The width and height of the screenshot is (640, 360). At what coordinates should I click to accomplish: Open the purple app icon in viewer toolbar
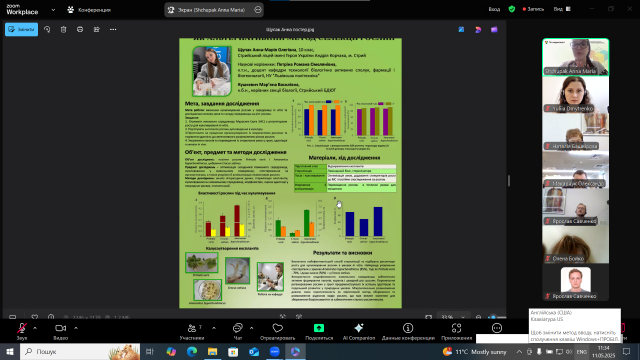494,29
